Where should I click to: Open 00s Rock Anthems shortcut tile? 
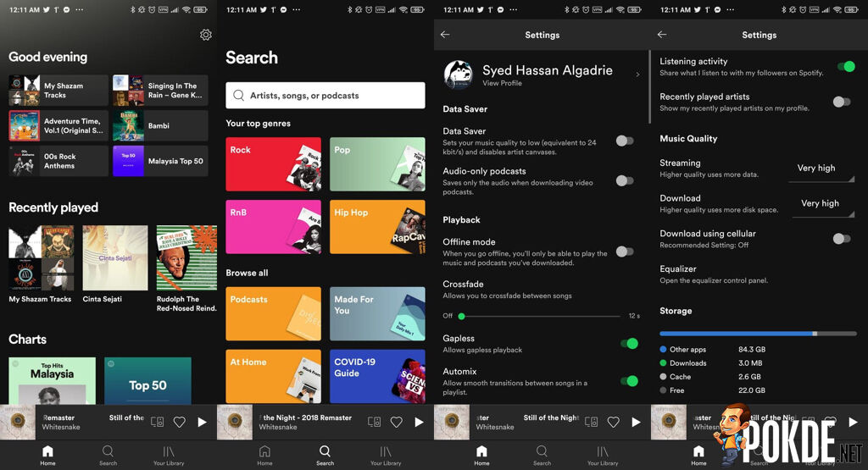click(x=58, y=161)
